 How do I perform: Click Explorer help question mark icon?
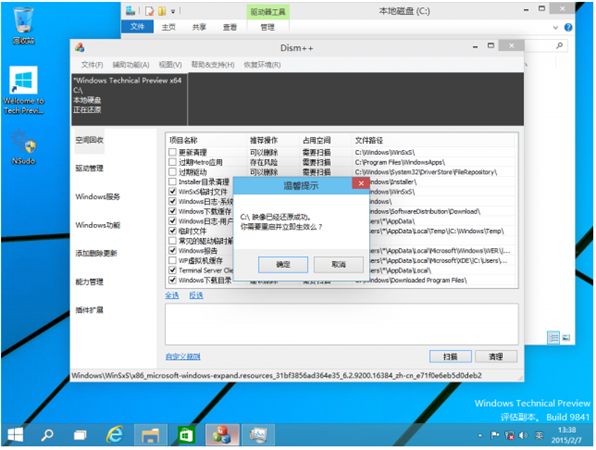(x=568, y=27)
